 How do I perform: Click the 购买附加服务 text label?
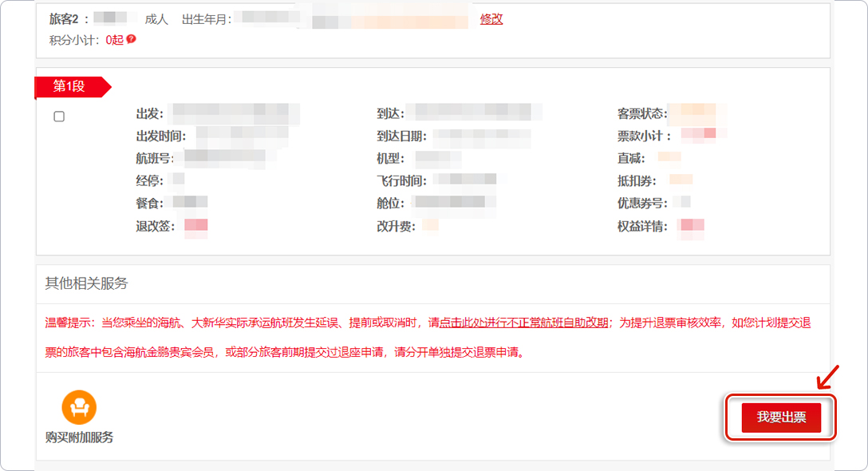pos(79,437)
